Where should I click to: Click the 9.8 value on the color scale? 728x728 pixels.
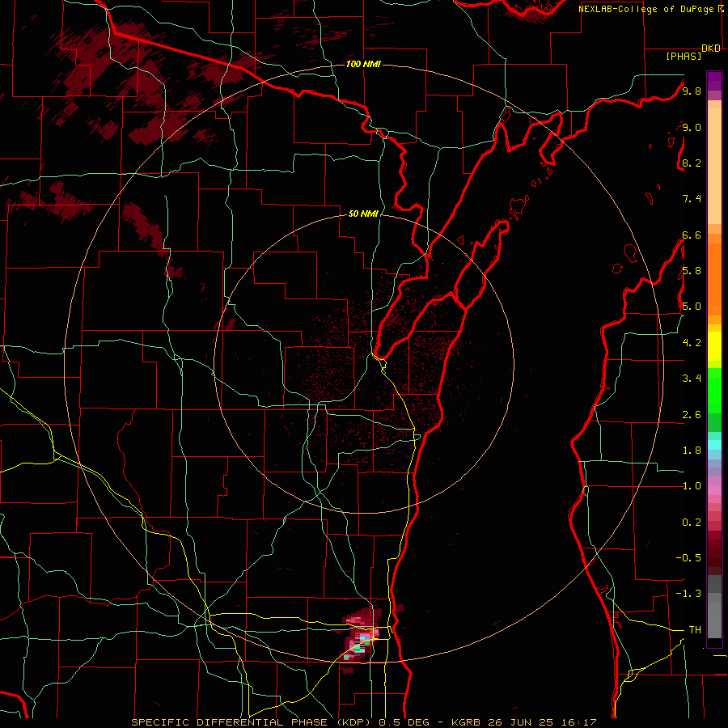(692, 91)
